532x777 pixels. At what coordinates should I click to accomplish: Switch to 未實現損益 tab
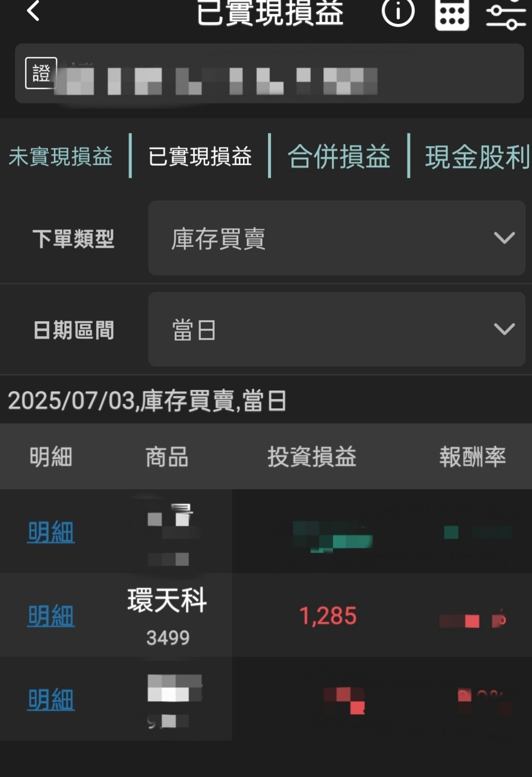pos(60,156)
